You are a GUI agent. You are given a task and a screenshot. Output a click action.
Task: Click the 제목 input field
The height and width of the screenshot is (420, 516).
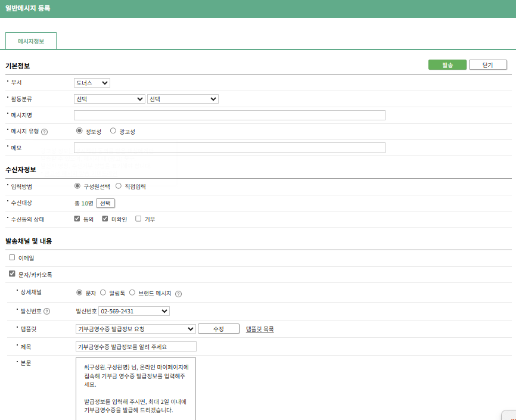point(136,347)
